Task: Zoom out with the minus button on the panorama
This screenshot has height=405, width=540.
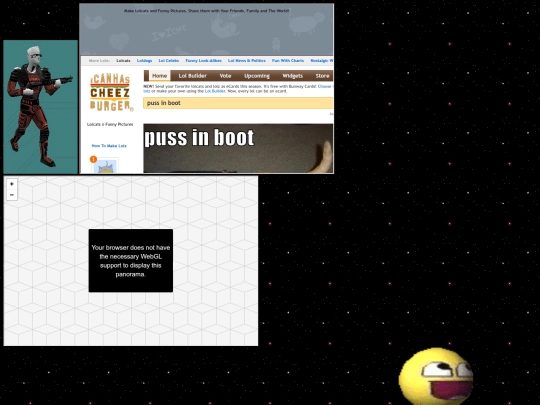Action: pyautogui.click(x=12, y=195)
